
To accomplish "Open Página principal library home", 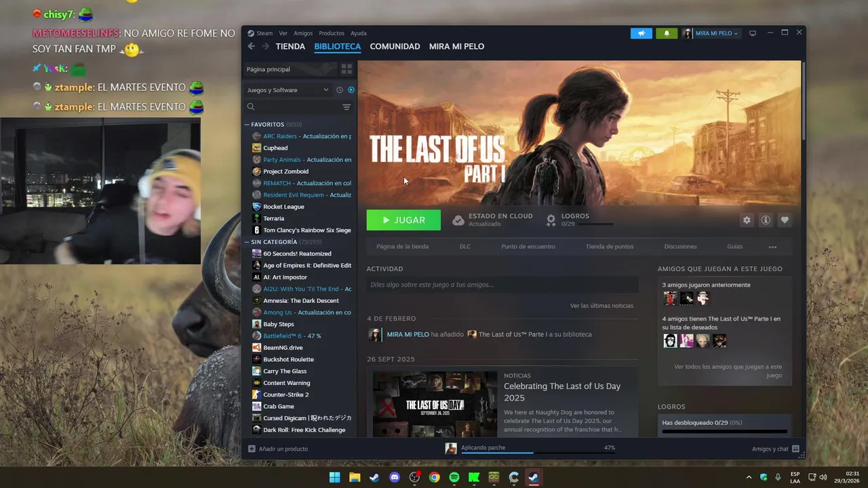I will pyautogui.click(x=290, y=69).
